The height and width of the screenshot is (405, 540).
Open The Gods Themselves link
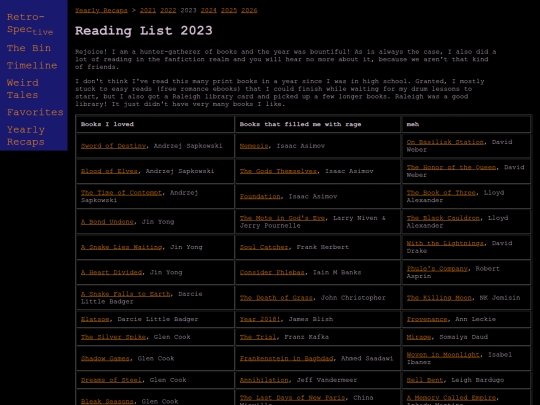tap(278, 171)
